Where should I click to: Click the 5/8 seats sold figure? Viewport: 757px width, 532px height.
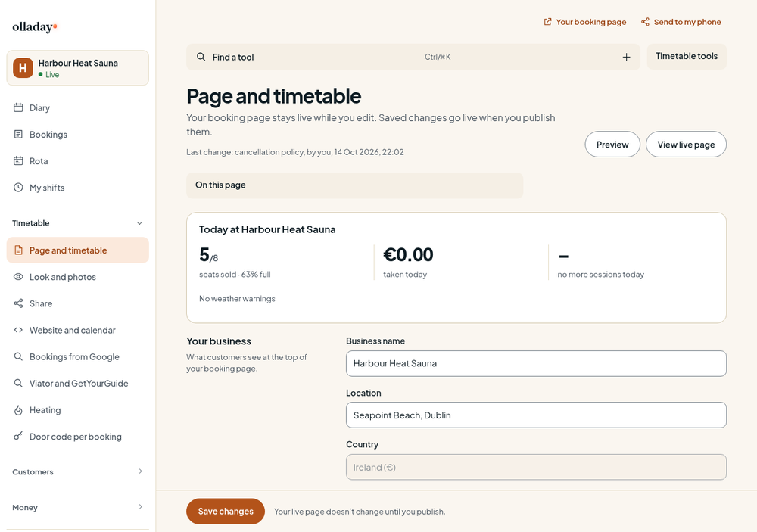(x=209, y=255)
